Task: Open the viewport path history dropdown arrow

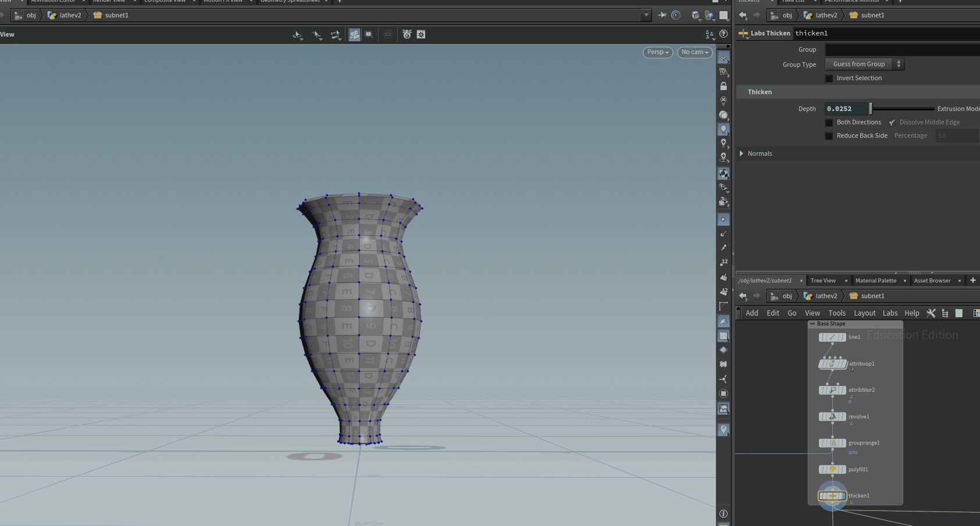Action: pyautogui.click(x=646, y=15)
